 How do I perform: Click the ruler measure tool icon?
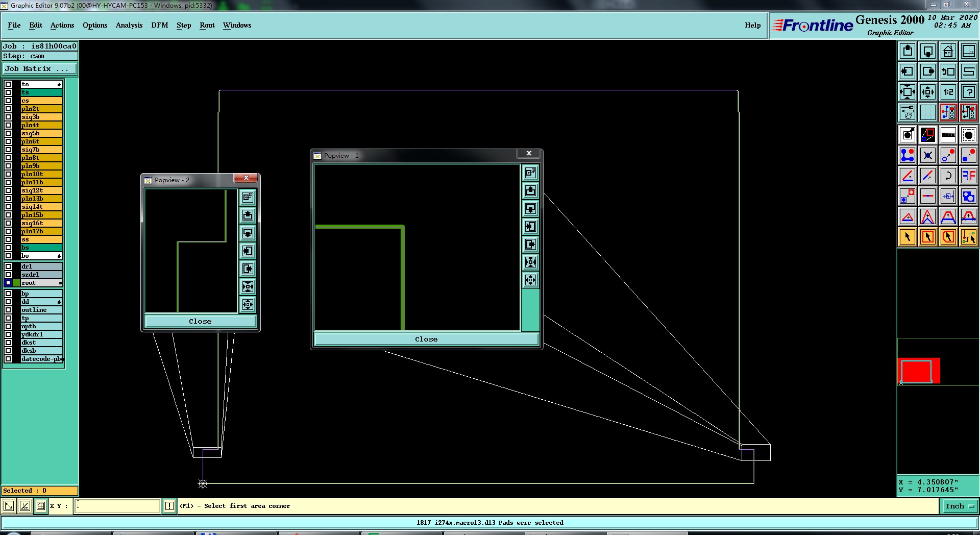[948, 135]
